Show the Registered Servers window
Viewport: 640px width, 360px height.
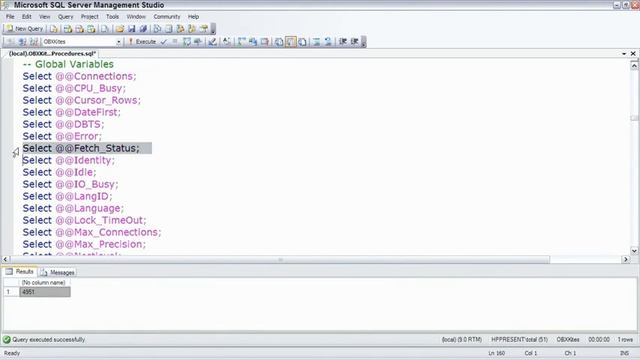(157, 29)
